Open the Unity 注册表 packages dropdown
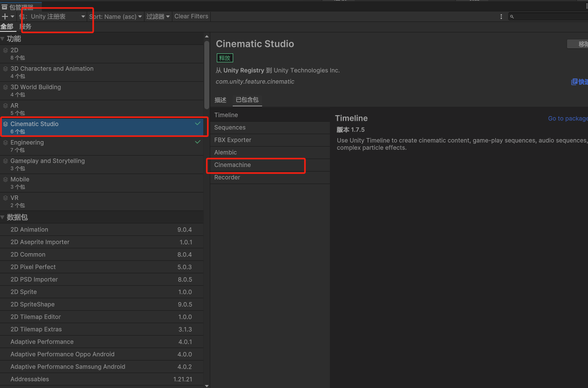This screenshot has width=588, height=388. point(52,16)
